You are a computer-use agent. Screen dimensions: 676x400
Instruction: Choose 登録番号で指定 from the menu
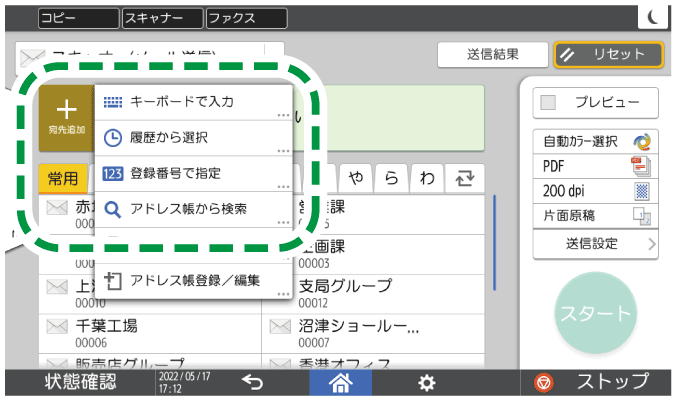(194, 174)
